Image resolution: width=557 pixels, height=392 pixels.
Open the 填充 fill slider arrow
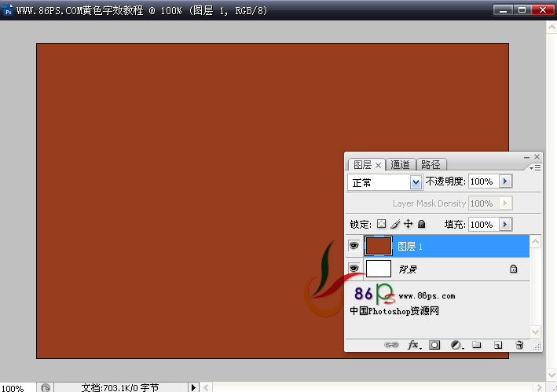[505, 225]
